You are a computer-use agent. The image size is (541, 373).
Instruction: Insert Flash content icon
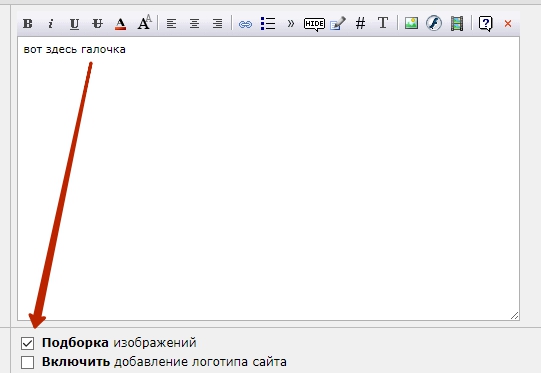434,23
